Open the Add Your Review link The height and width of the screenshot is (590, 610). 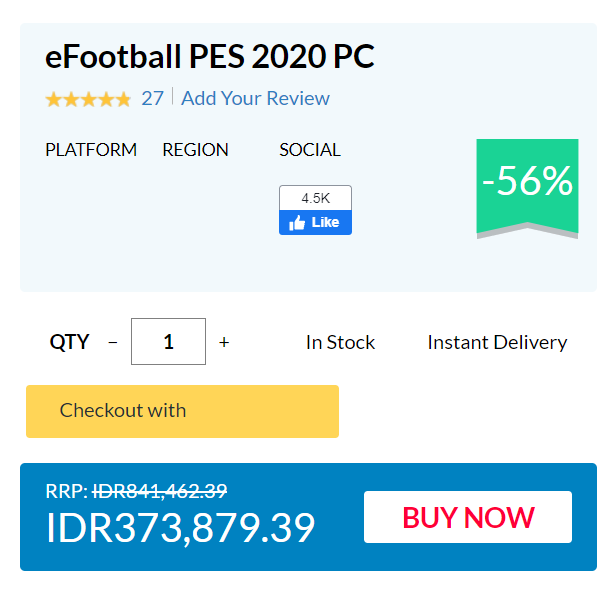click(255, 98)
